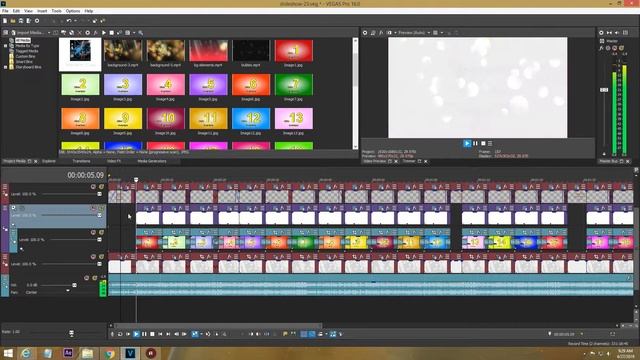Toggle solo on the first video track
The width and height of the screenshot is (640, 360).
coord(101,187)
